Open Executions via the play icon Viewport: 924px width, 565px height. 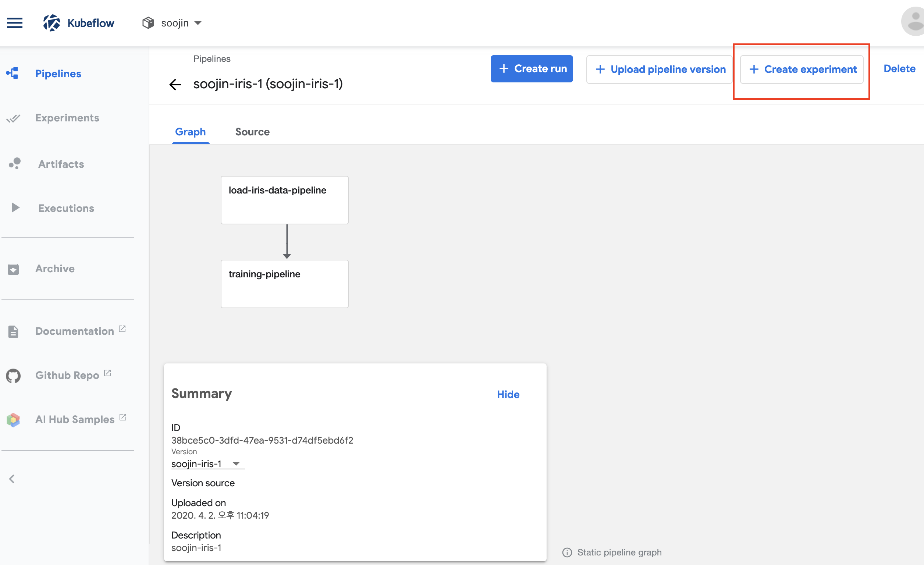(15, 208)
